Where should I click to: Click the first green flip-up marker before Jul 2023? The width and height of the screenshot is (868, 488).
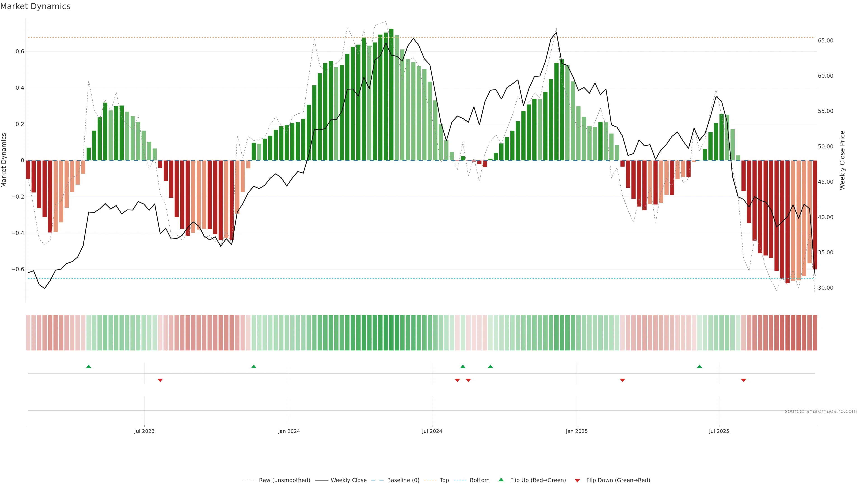point(89,366)
